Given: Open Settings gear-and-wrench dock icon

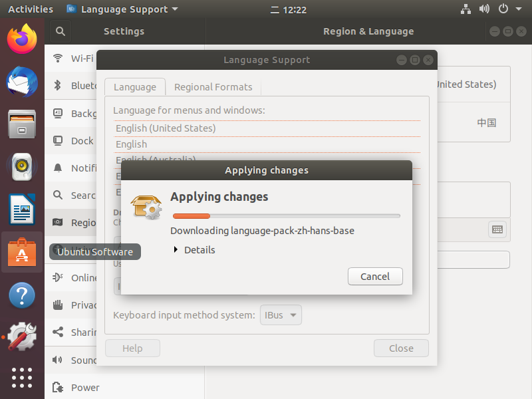Looking at the screenshot, I should tap(22, 336).
